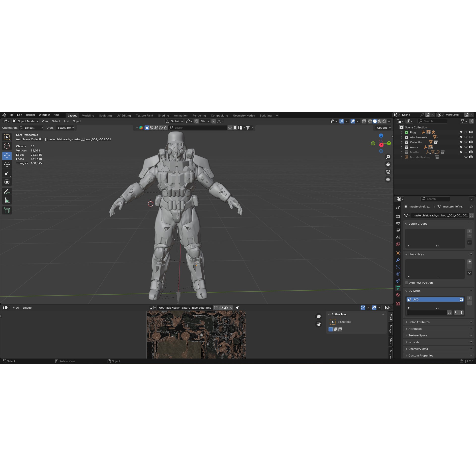
Task: Open the Object Data properties tab
Action: coord(398,288)
